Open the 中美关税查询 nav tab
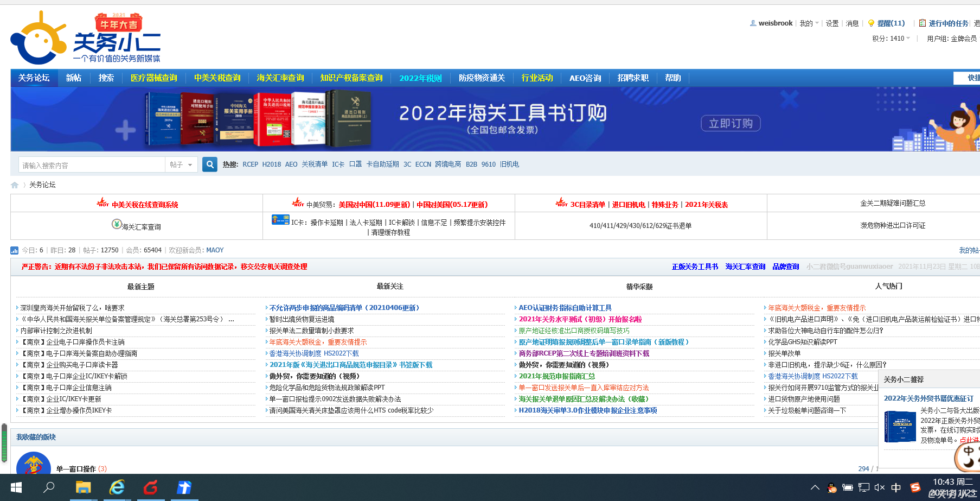The width and height of the screenshot is (980, 501). (217, 78)
